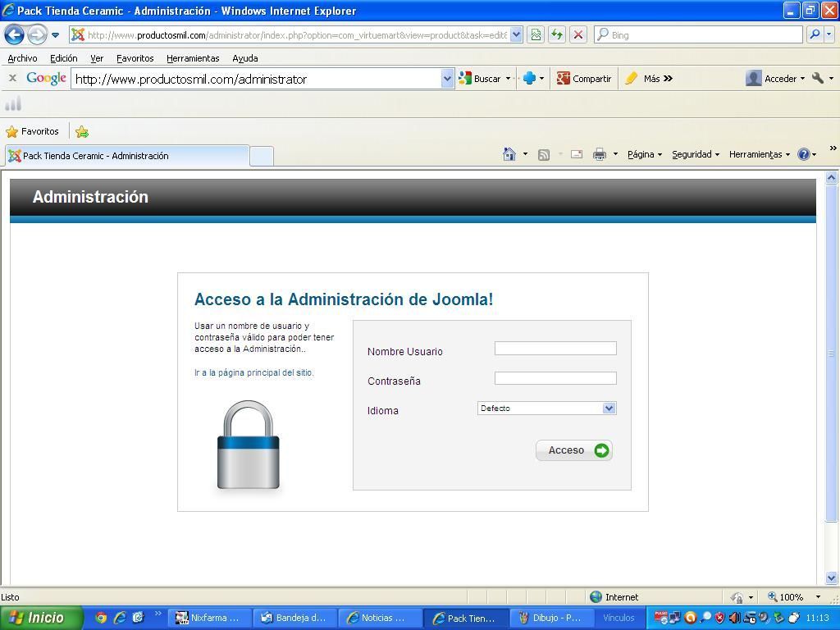The image size is (840, 630).
Task: Follow Ir a la página principal link
Action: click(254, 372)
